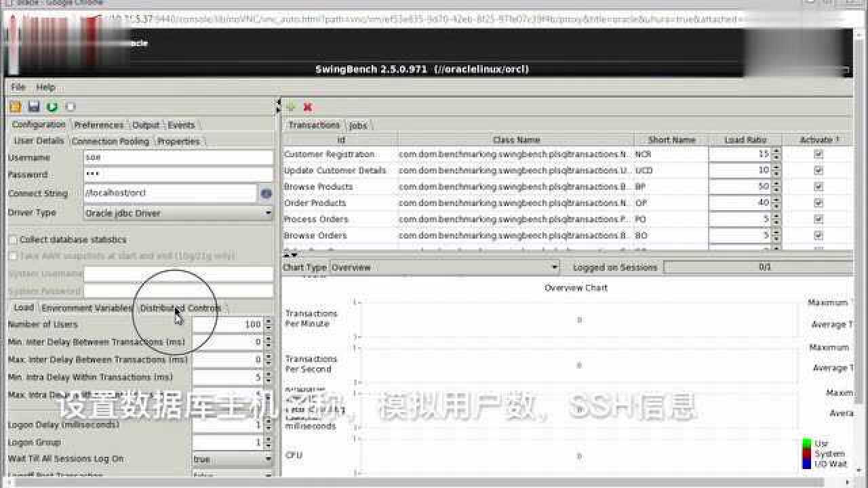Screen dimensions: 868x488
Task: Remove transaction with the red X icon
Action: [x=308, y=107]
